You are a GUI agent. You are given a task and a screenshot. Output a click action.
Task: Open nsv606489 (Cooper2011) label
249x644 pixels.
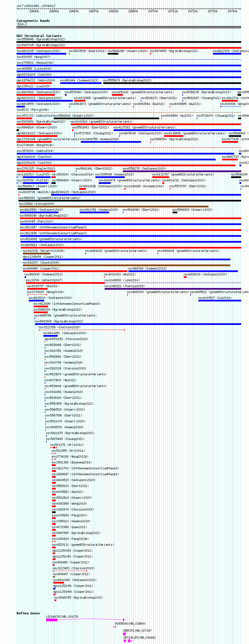tap(71, 562)
